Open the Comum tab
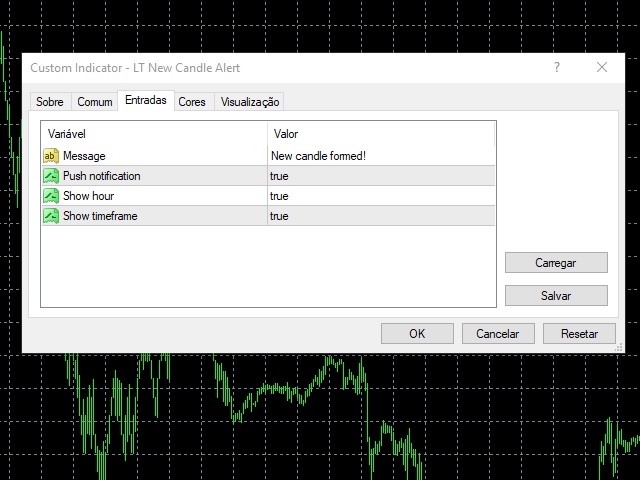 point(95,102)
